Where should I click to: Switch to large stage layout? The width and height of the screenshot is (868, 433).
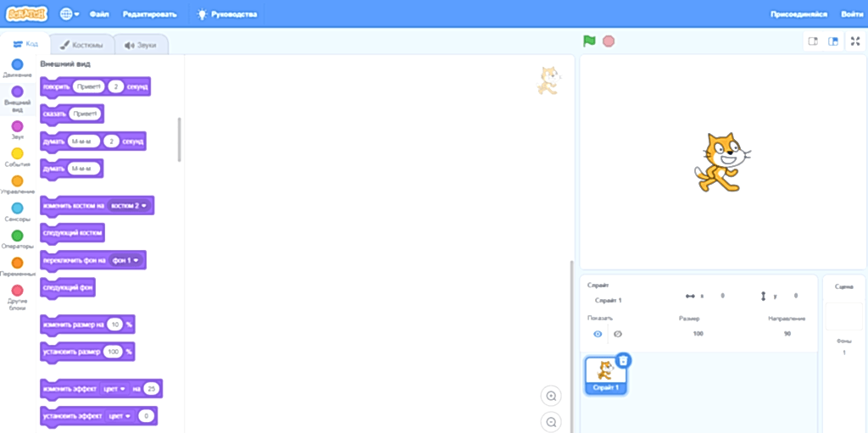[833, 41]
